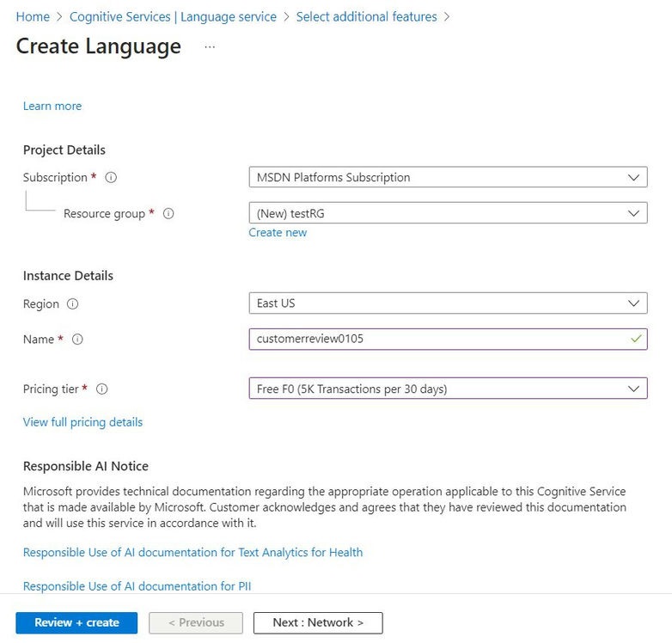The width and height of the screenshot is (672, 643).
Task: Click the Pricing tier info icon
Action: (x=102, y=389)
